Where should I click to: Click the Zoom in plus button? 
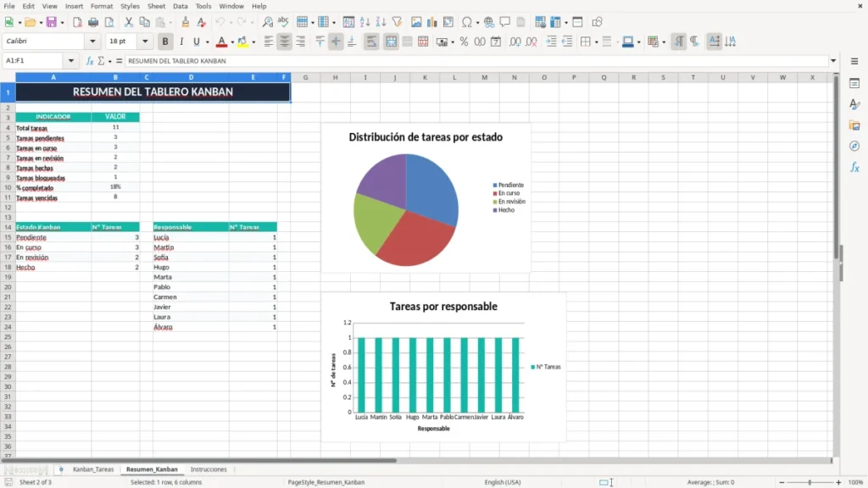[x=838, y=482]
